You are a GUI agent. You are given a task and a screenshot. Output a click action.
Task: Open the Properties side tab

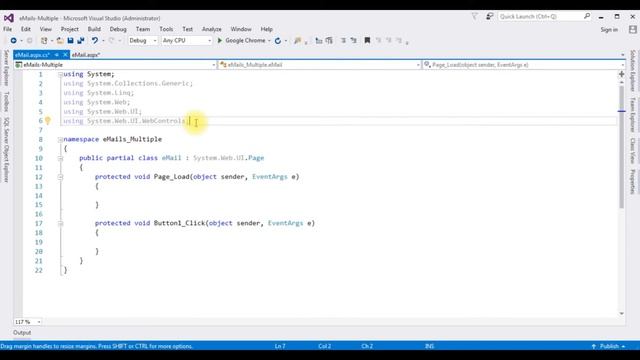coord(633,181)
